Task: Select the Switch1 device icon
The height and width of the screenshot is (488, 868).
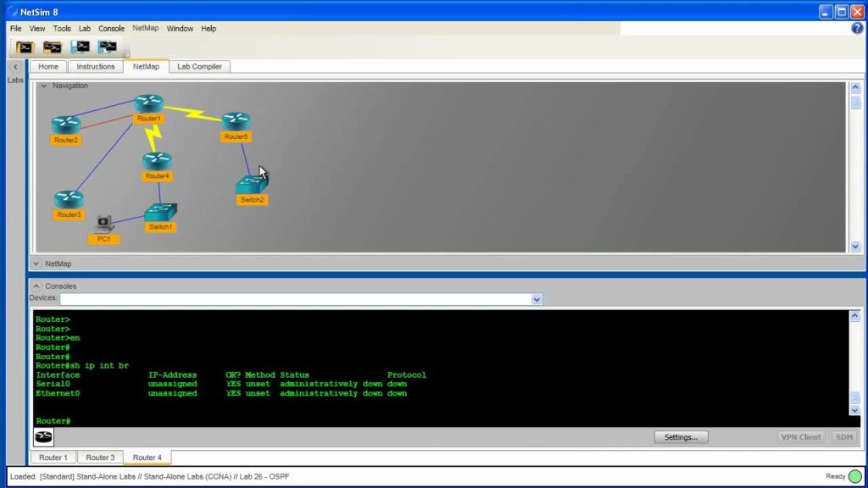Action: (160, 212)
